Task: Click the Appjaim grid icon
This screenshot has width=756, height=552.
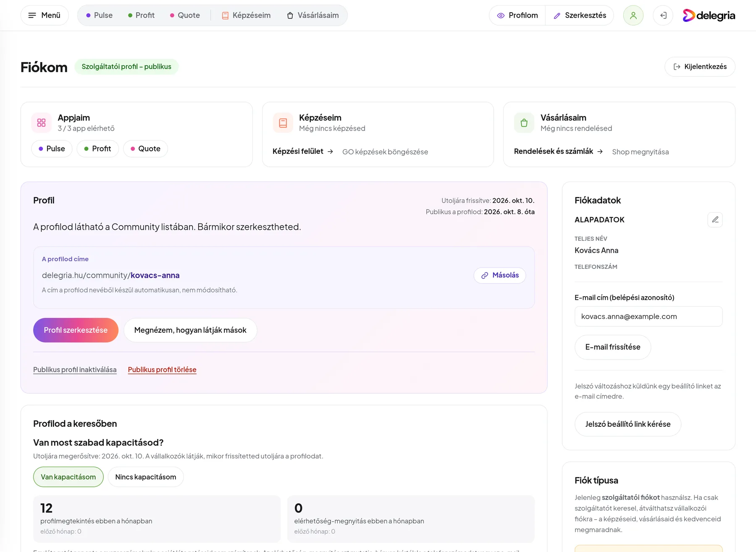Action: [x=41, y=123]
